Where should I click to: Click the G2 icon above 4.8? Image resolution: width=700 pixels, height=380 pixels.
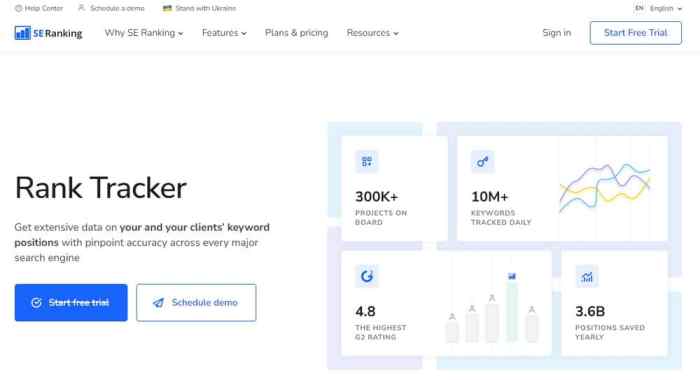[x=367, y=276]
